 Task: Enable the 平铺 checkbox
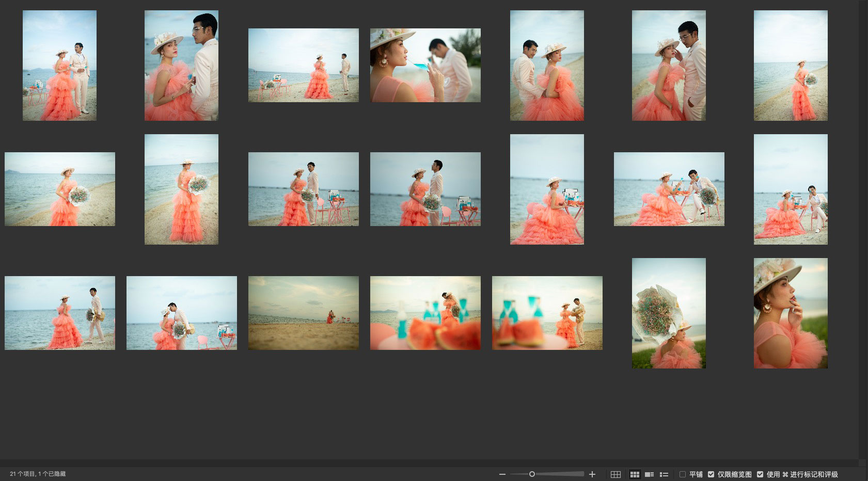coord(683,474)
